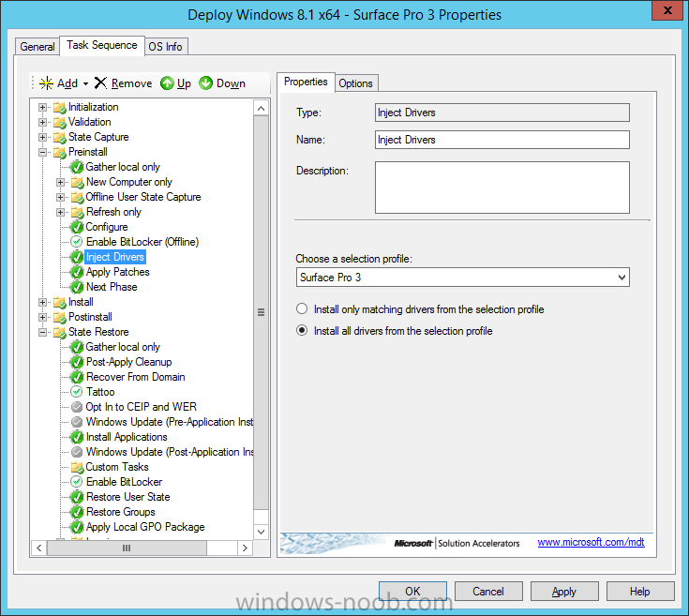The height and width of the screenshot is (616, 689).
Task: Click the tree scroll right arrow
Action: pyautogui.click(x=245, y=548)
